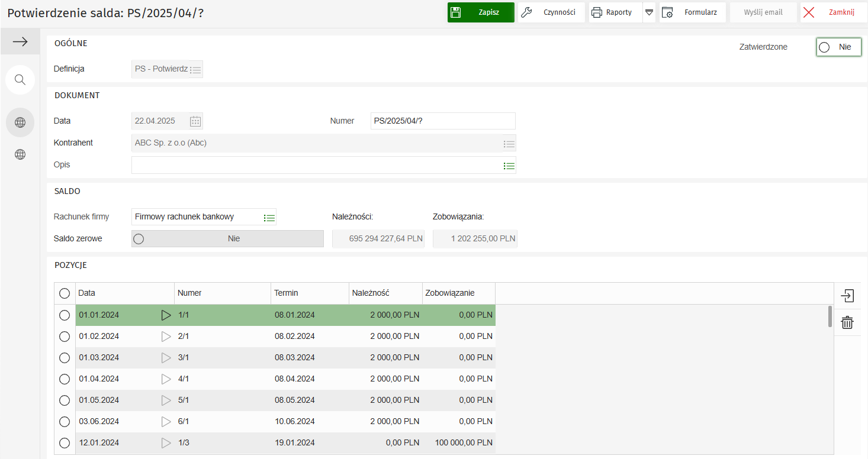Screen dimensions: 868x459
Task: Expand the Raporty dropdown arrow
Action: tap(649, 12)
